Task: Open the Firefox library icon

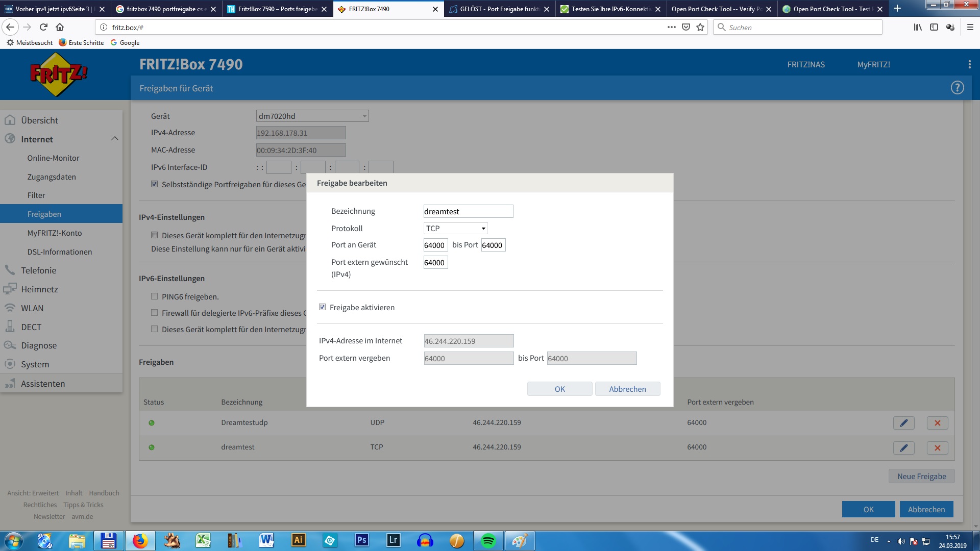Action: [x=918, y=27]
